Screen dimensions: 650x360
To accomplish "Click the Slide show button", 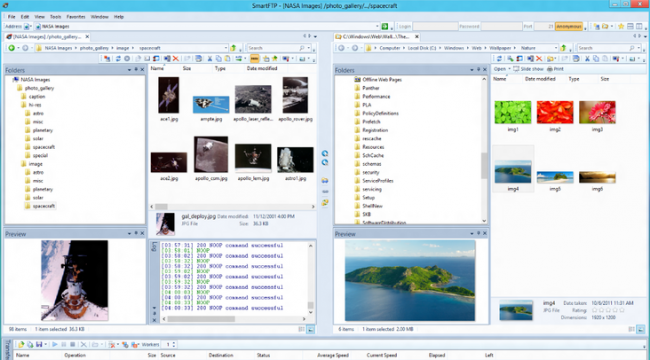I will [528, 69].
